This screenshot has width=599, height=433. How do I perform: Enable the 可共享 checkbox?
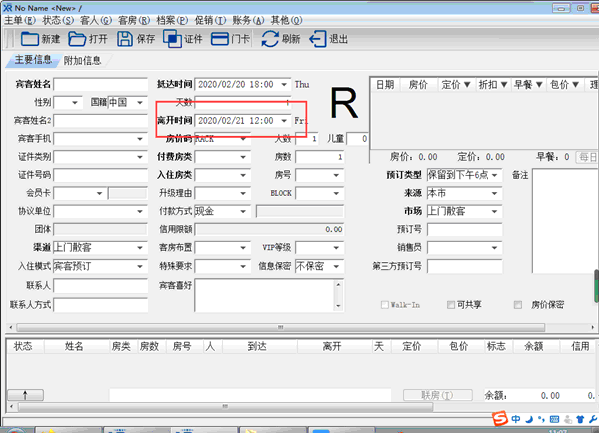[451, 305]
